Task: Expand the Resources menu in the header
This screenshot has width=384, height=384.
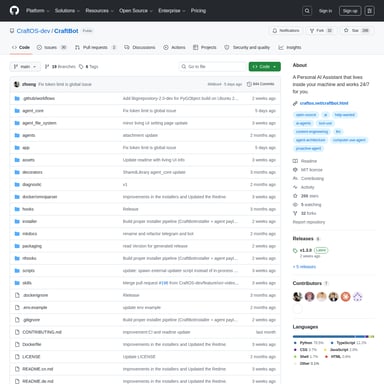Action: (x=99, y=11)
